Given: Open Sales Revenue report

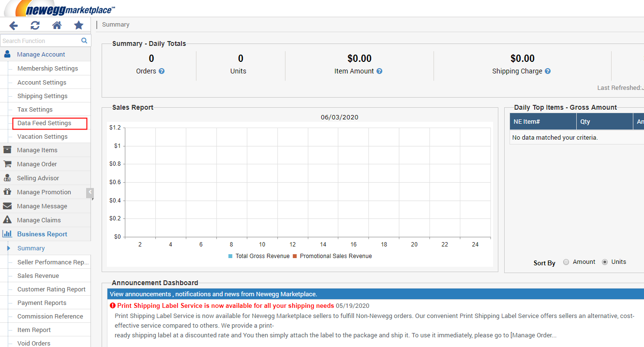Looking at the screenshot, I should (x=38, y=275).
